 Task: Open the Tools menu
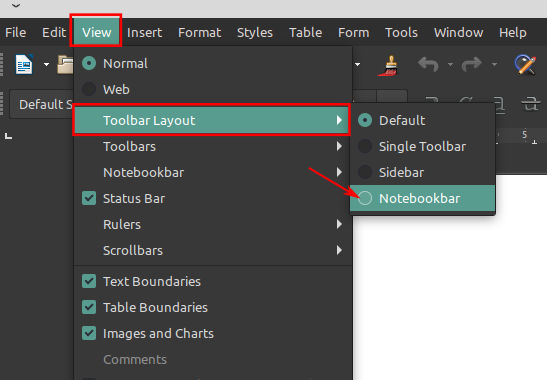click(x=401, y=32)
